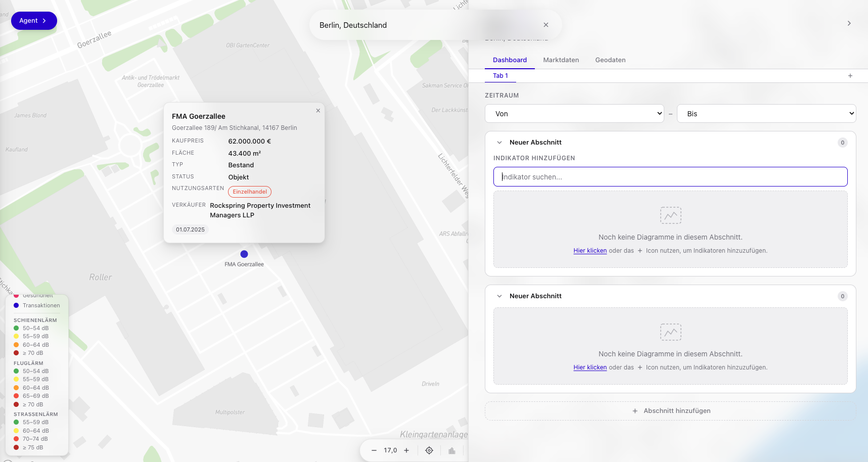Screen dimensions: 868x462
Task: Click seller Rockspring Property Investment Managers LLP
Action: tap(260, 210)
